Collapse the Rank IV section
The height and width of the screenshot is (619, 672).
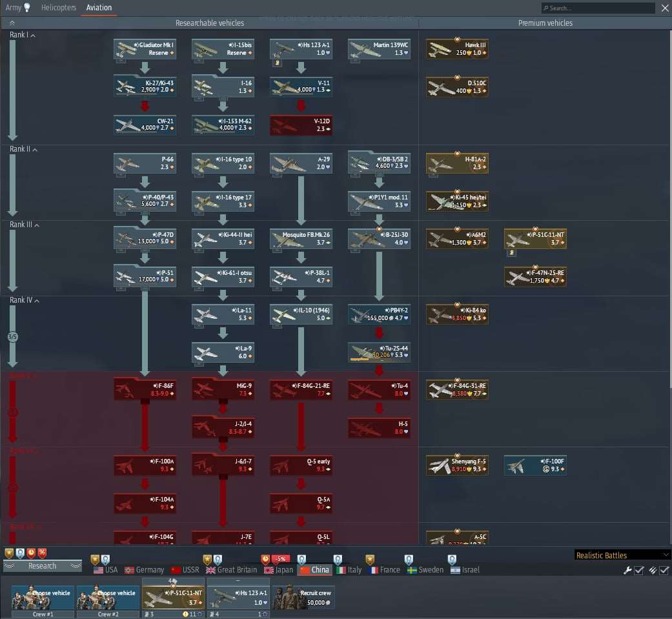24,300
